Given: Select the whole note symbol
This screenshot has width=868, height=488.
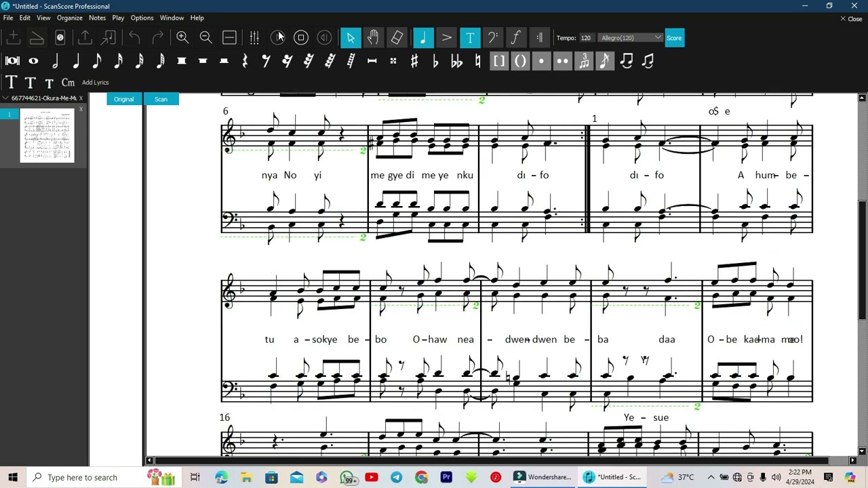Looking at the screenshot, I should click(33, 61).
